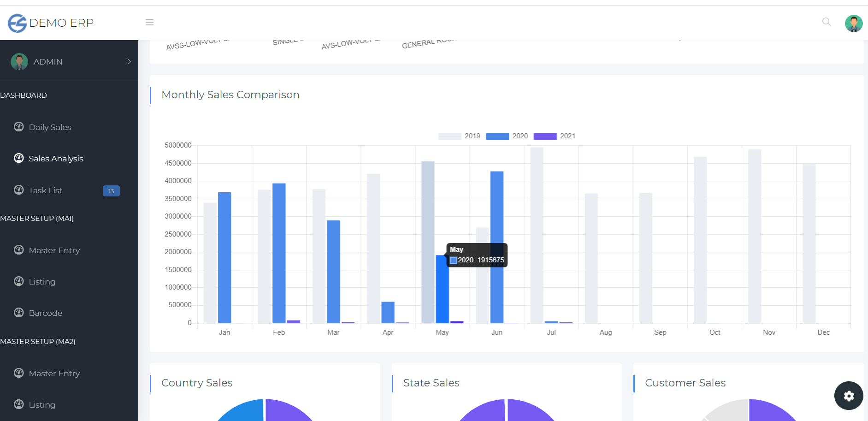Open Listing under MASTER SETUP (MA2)
Viewport: 868px width, 421px height.
point(42,405)
